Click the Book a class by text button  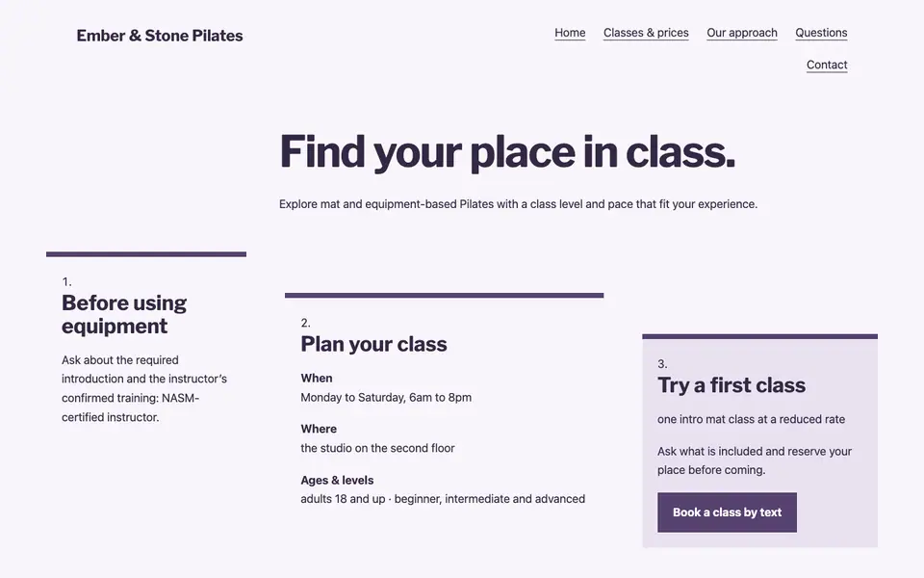click(728, 512)
